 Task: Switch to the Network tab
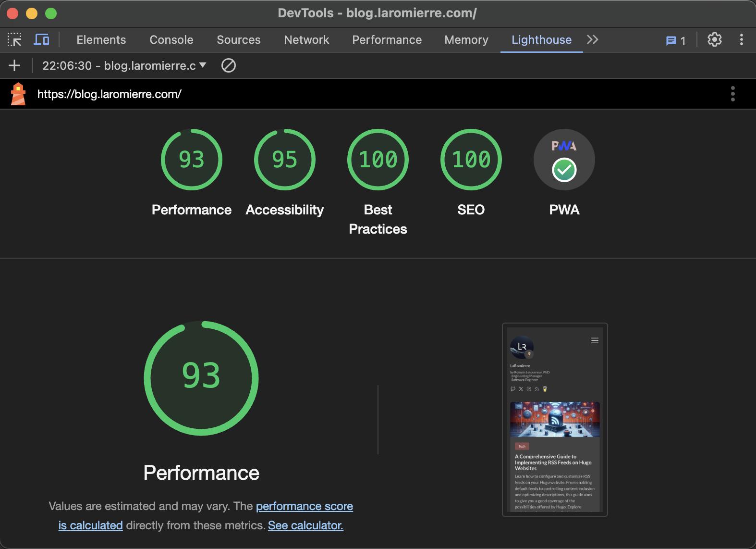click(306, 40)
